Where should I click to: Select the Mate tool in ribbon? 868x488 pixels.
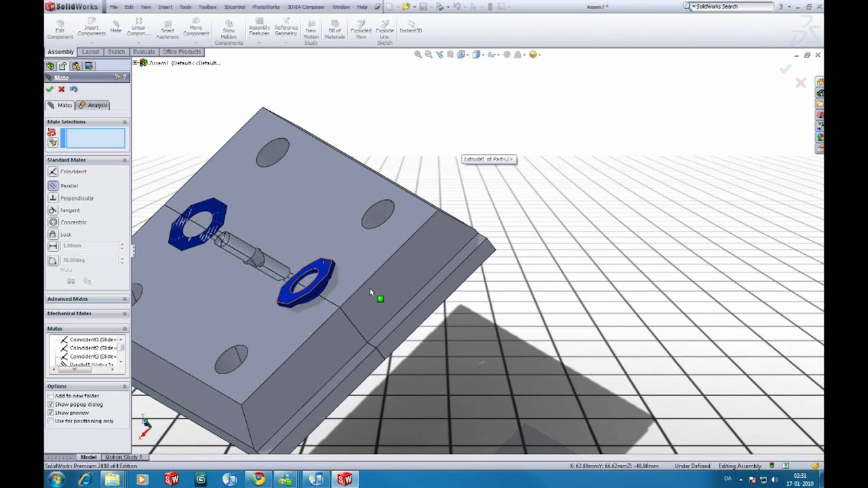[x=116, y=27]
